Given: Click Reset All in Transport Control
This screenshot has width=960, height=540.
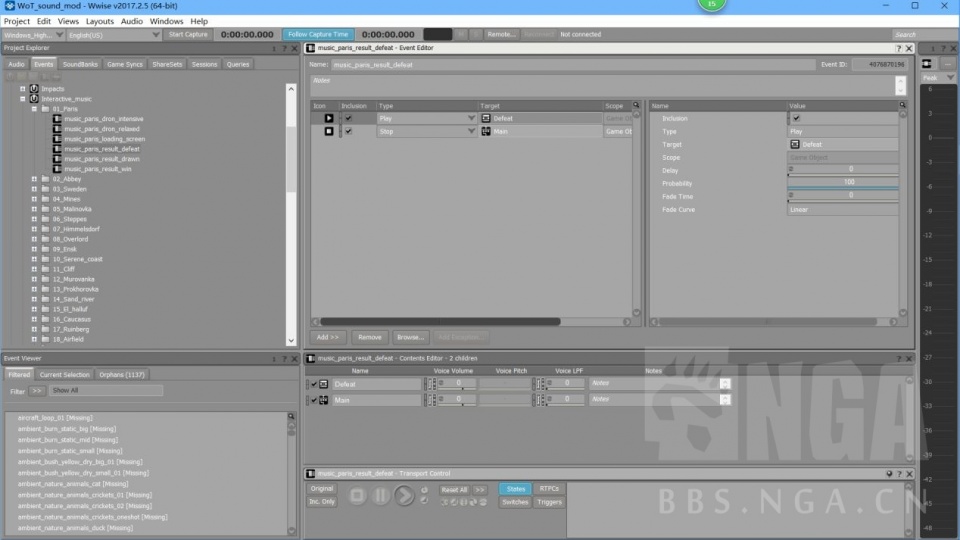Looking at the screenshot, I should point(454,490).
